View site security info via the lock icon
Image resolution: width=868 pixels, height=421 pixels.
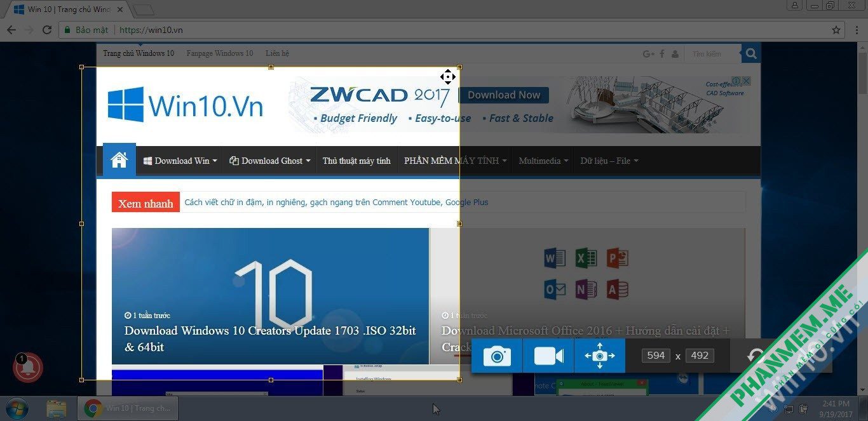click(x=67, y=30)
